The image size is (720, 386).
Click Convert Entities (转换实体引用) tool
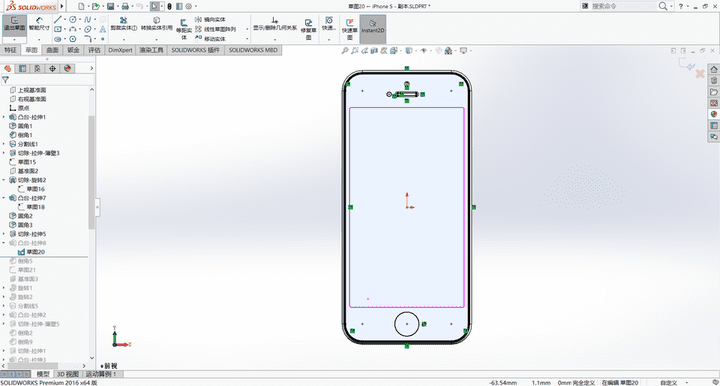(157, 24)
